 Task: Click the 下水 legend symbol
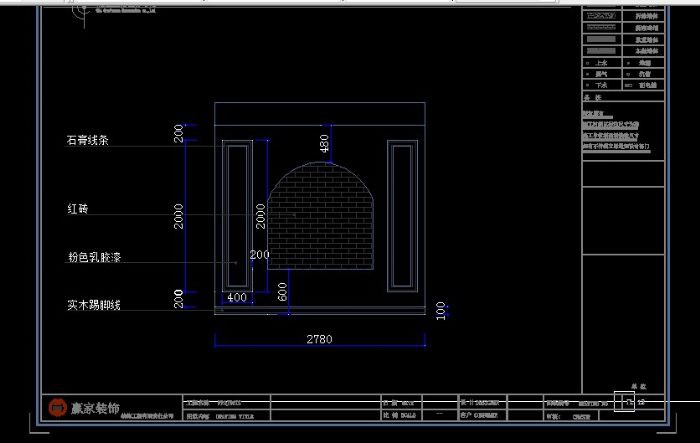tap(589, 86)
